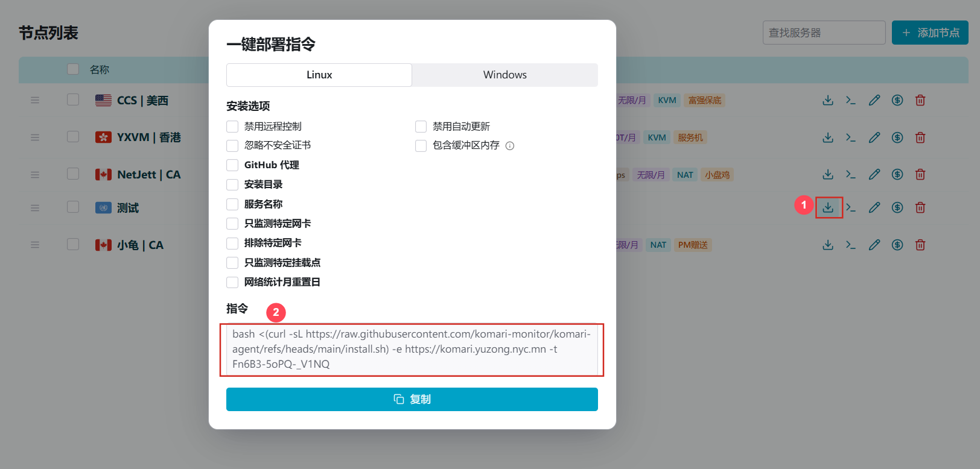Image resolution: width=980 pixels, height=469 pixels.
Task: Focus the 查找服务器 search field
Action: [x=824, y=33]
